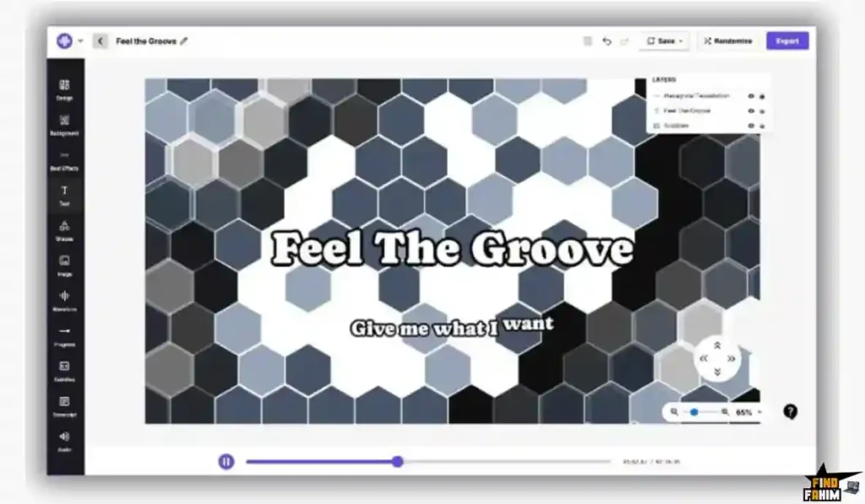Image resolution: width=865 pixels, height=504 pixels.
Task: Pause playback with the pause button
Action: [x=226, y=461]
